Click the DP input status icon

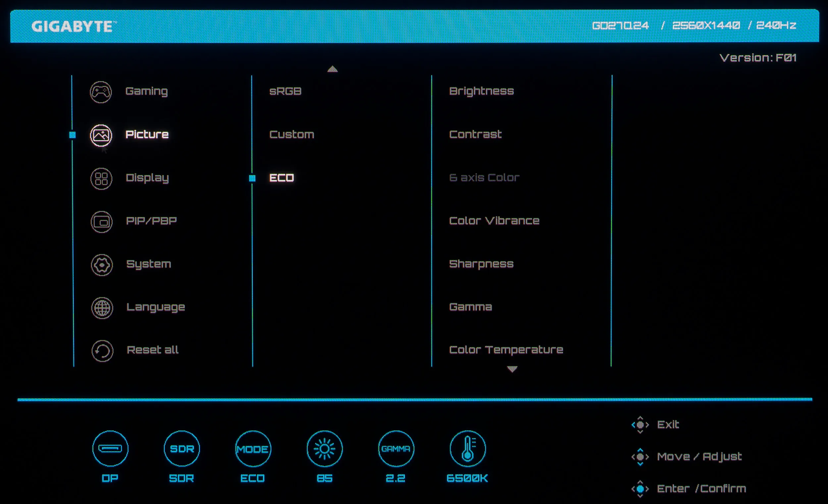click(x=110, y=449)
